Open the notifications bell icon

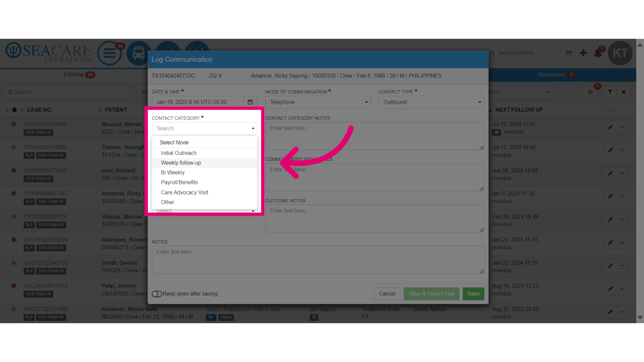(x=598, y=53)
